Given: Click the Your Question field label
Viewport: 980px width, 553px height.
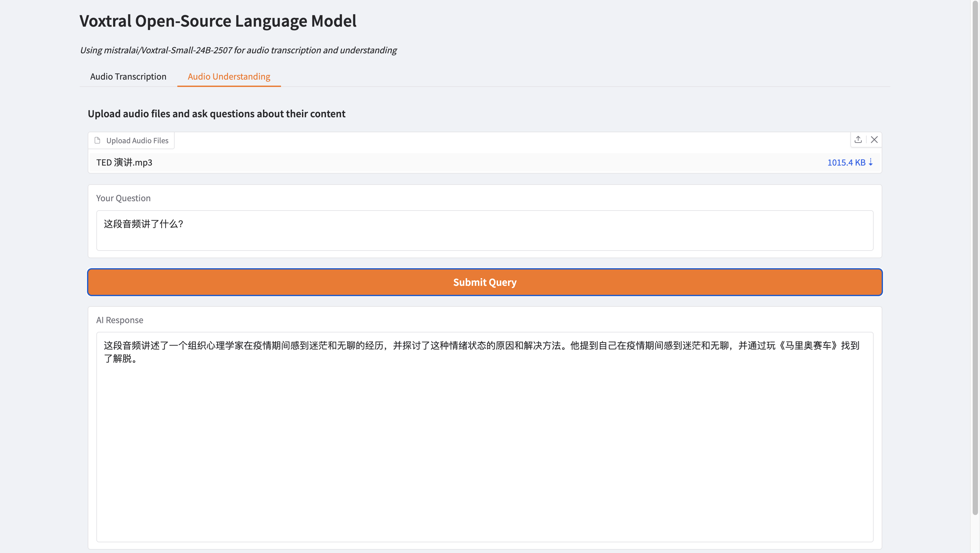Looking at the screenshot, I should [x=123, y=198].
